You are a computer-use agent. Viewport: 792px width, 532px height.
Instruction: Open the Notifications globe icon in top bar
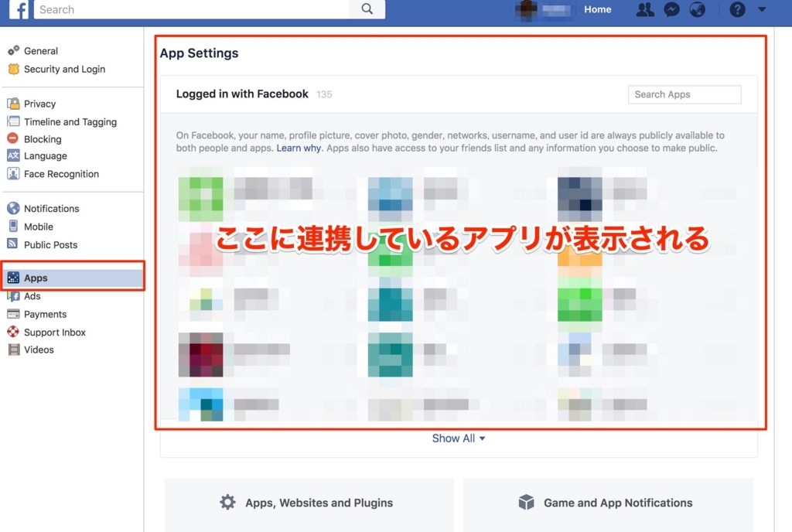click(x=698, y=9)
